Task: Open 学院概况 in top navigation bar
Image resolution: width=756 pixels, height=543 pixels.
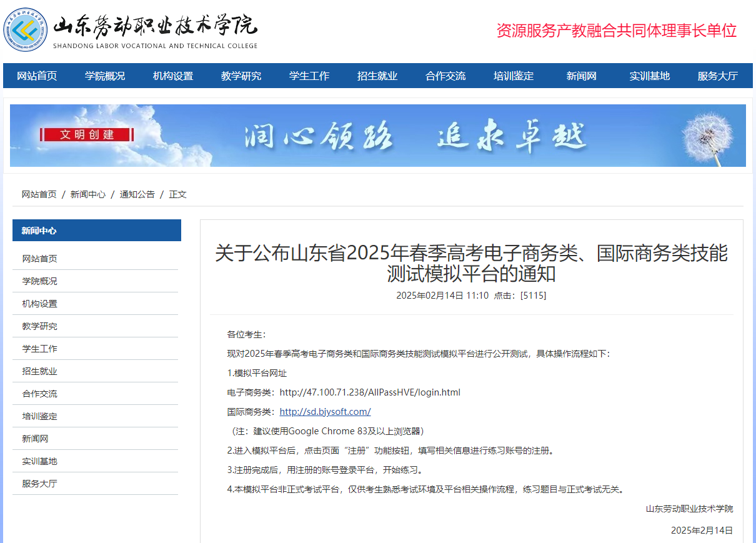Action: tap(105, 76)
